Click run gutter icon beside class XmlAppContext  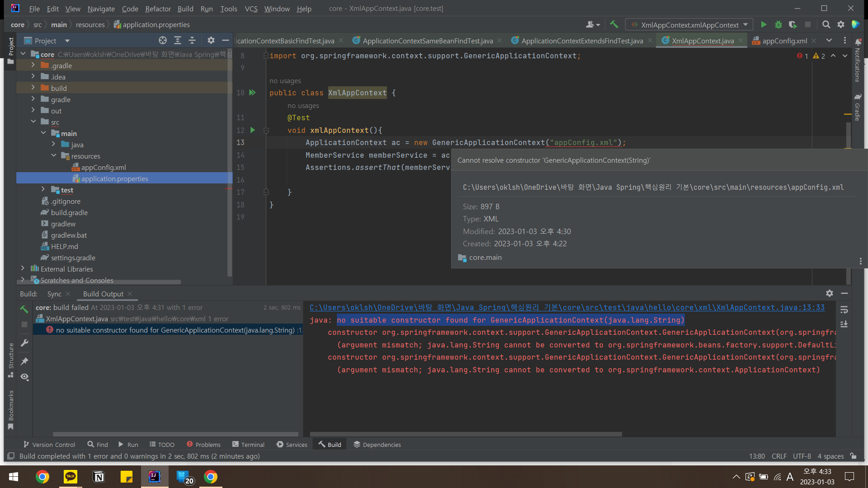click(252, 93)
